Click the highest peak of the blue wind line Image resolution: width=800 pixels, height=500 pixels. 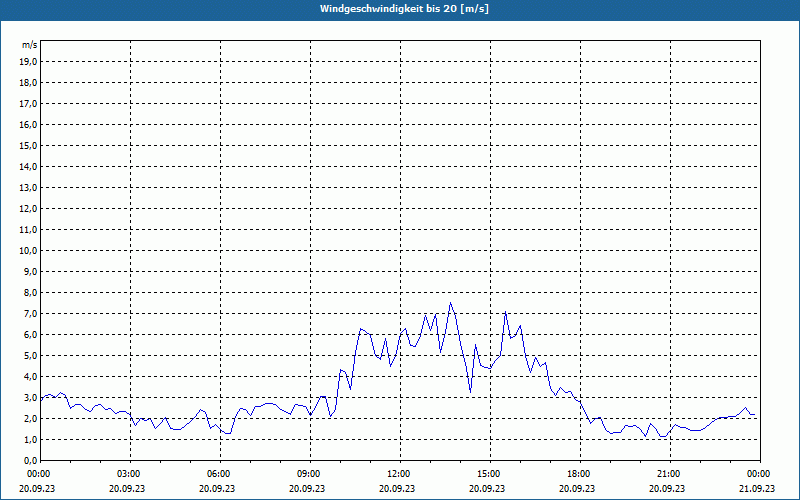coord(451,303)
